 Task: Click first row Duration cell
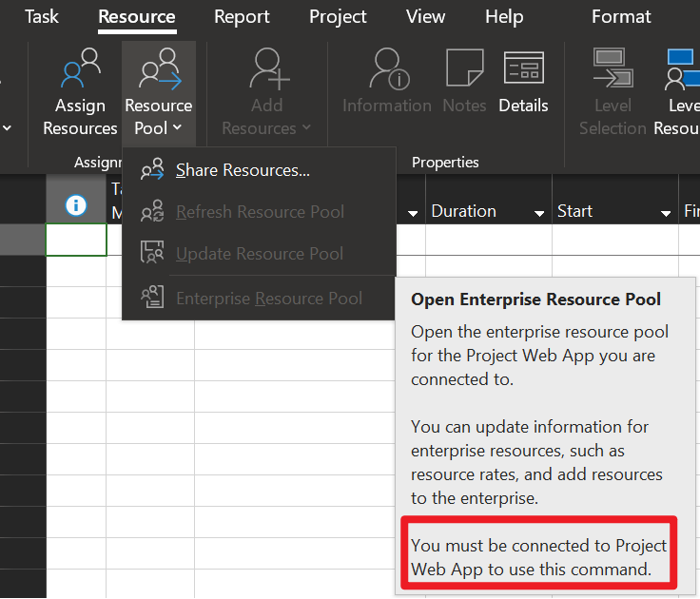[489, 240]
